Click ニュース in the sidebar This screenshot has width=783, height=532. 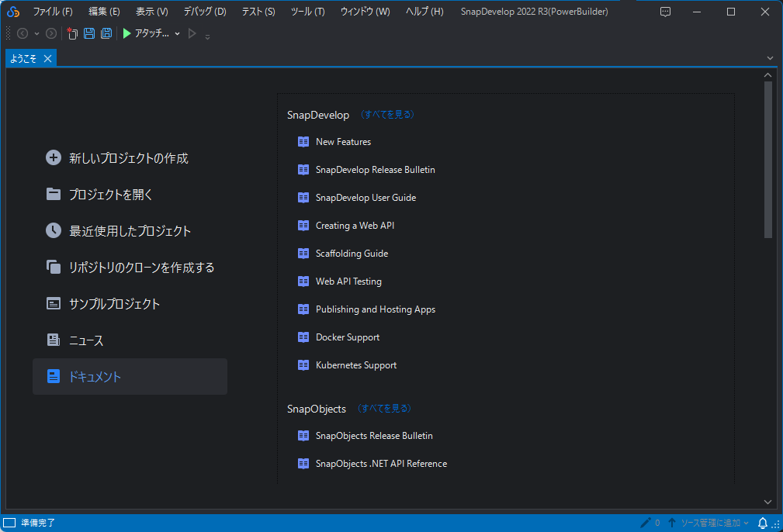[x=86, y=340]
